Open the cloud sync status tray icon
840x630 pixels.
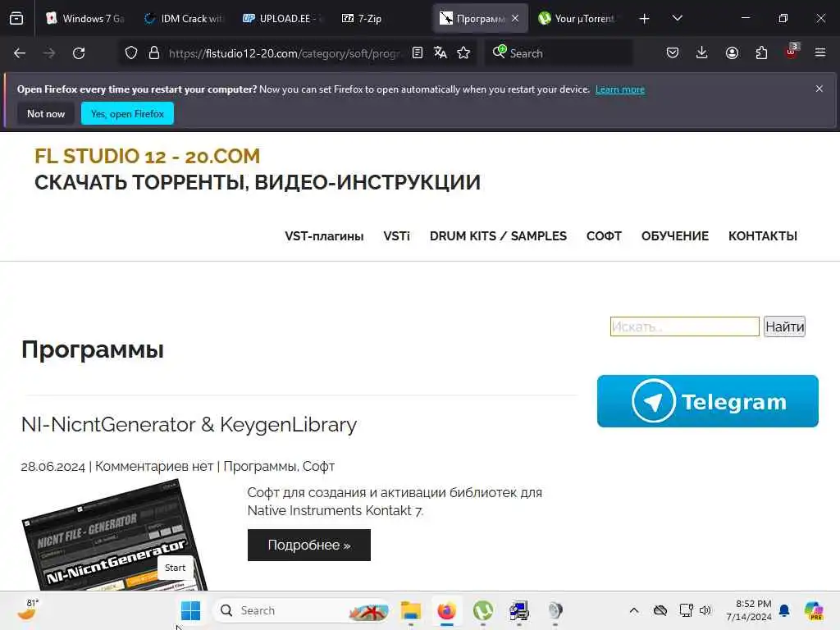click(x=660, y=610)
